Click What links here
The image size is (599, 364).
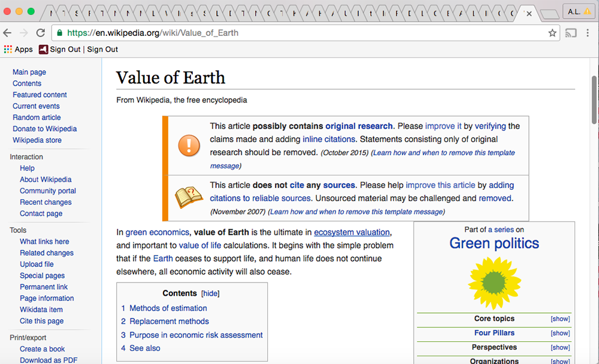coord(44,241)
